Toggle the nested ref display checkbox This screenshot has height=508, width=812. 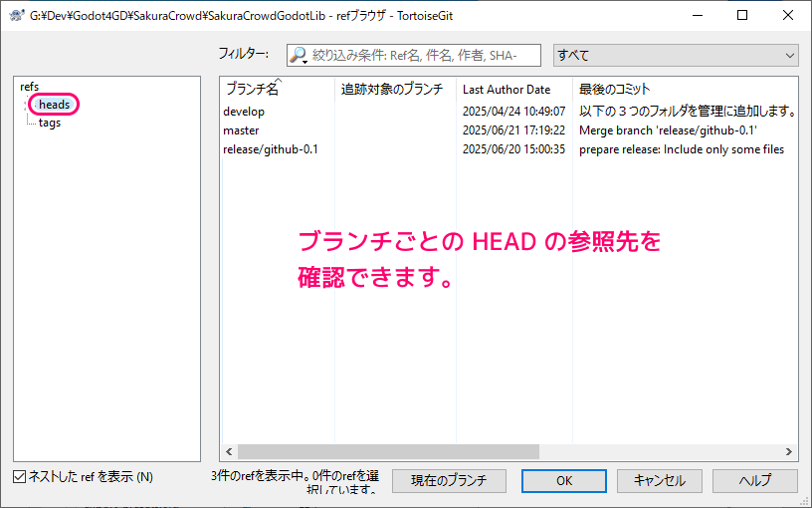[x=21, y=477]
